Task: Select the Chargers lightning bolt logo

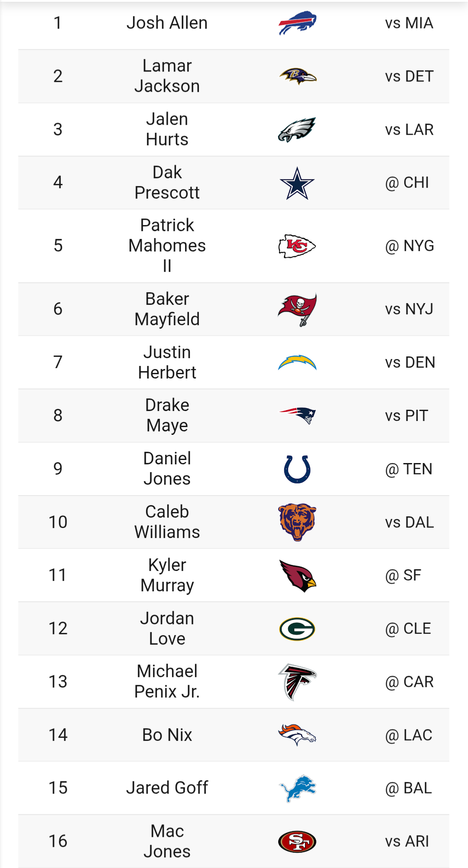Action: click(297, 362)
